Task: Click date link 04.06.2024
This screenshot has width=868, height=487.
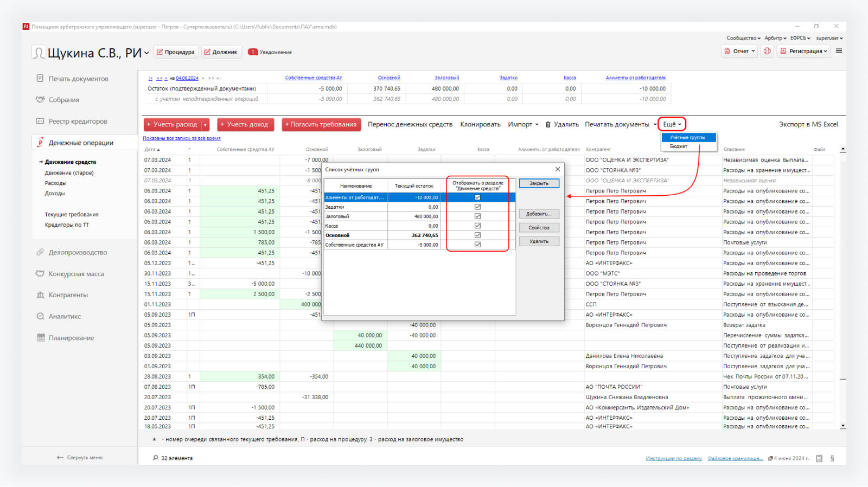Action: click(x=187, y=78)
